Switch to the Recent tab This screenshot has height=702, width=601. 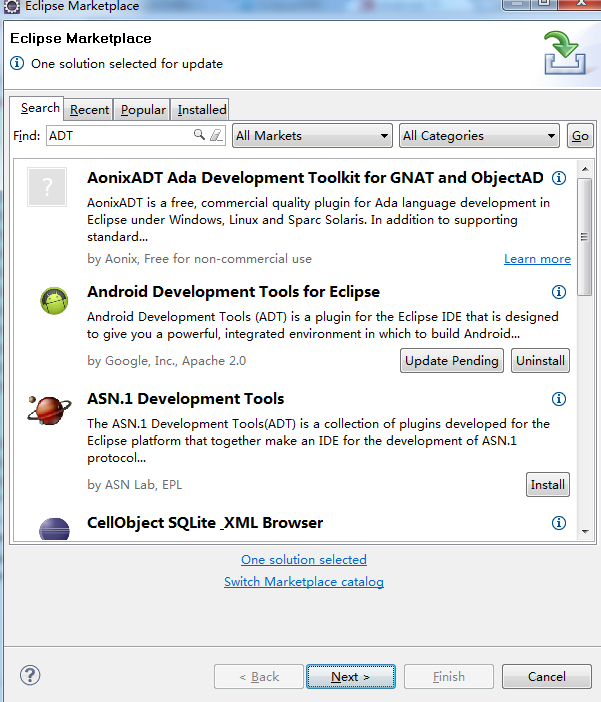(x=89, y=110)
